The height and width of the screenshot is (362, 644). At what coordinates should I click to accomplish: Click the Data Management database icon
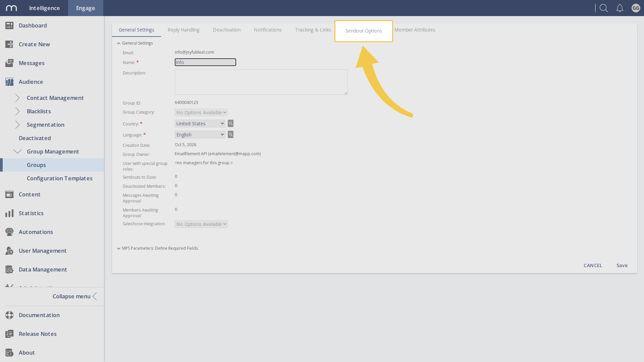pyautogui.click(x=9, y=269)
